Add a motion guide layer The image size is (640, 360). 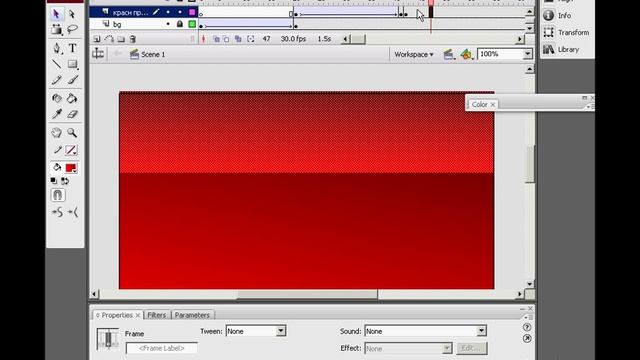point(109,39)
